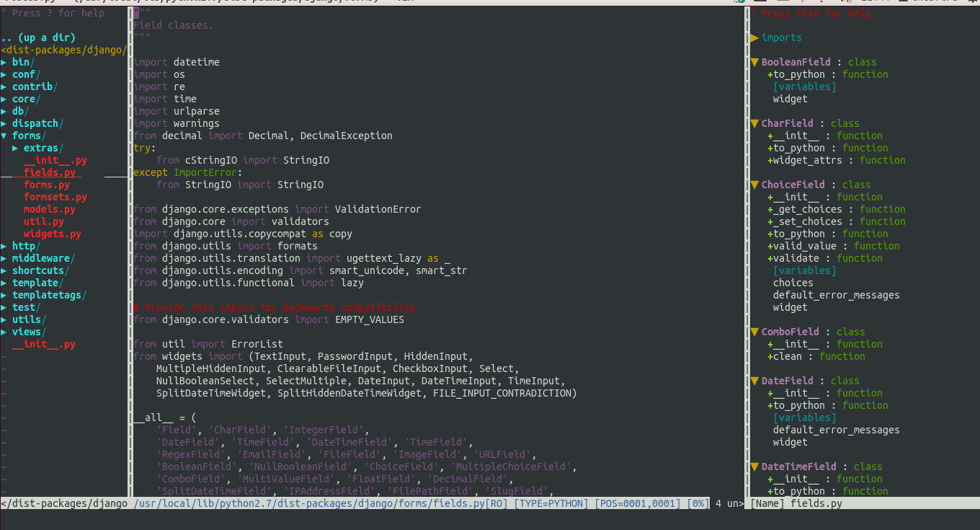980x530 pixels.
Task: Collapse the DateField class triangle
Action: pyautogui.click(x=754, y=381)
